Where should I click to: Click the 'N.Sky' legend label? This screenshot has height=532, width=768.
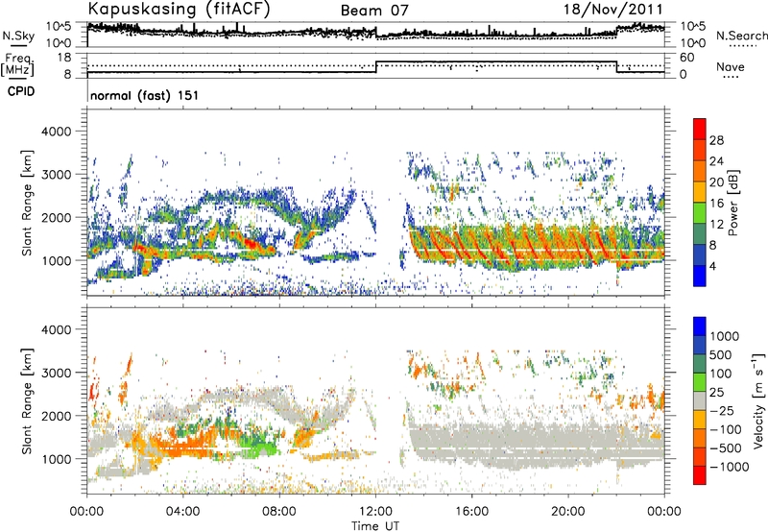18,36
